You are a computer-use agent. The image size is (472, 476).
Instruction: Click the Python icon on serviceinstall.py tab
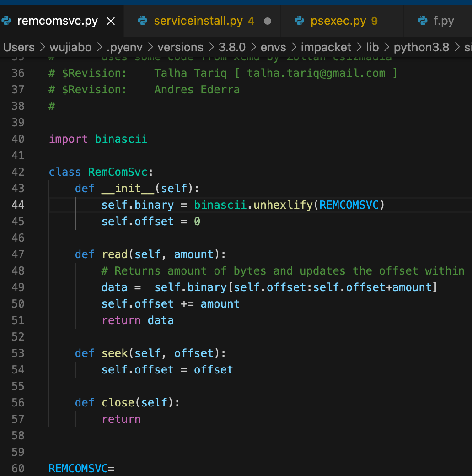pos(143,21)
